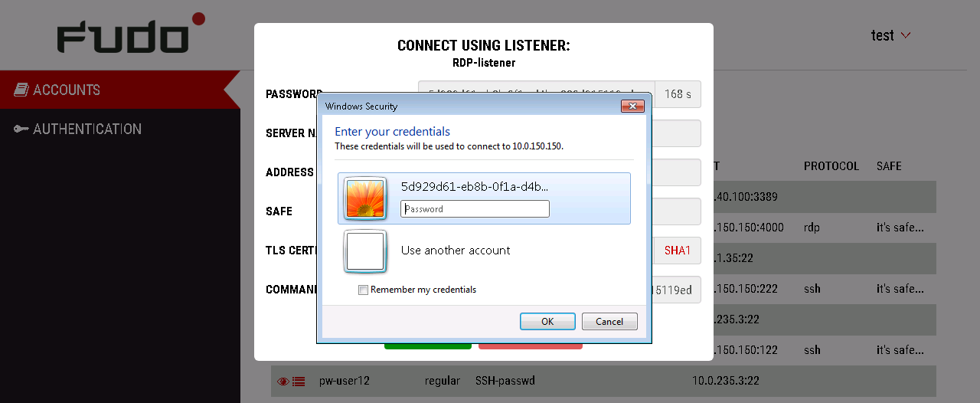Image resolution: width=980 pixels, height=403 pixels.
Task: Click the blank Use another account tile
Action: (365, 251)
